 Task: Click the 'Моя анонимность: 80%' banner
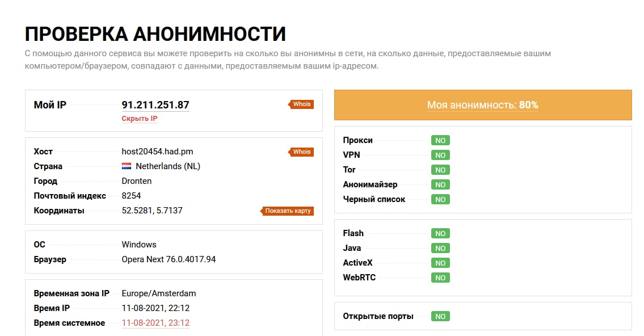tap(482, 105)
